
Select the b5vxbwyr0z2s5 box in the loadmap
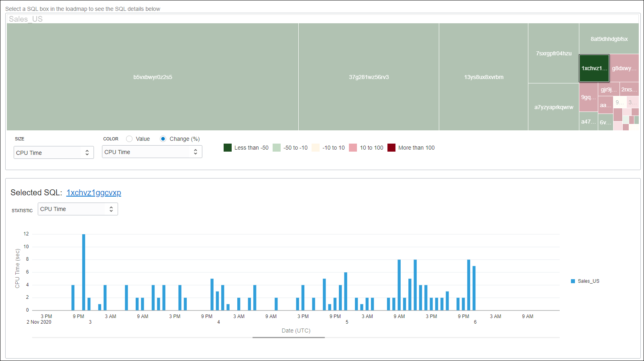pyautogui.click(x=153, y=77)
